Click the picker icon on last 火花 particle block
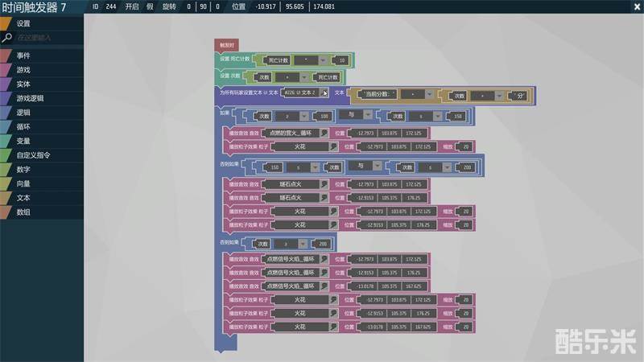This screenshot has width=644, height=362. pos(333,327)
